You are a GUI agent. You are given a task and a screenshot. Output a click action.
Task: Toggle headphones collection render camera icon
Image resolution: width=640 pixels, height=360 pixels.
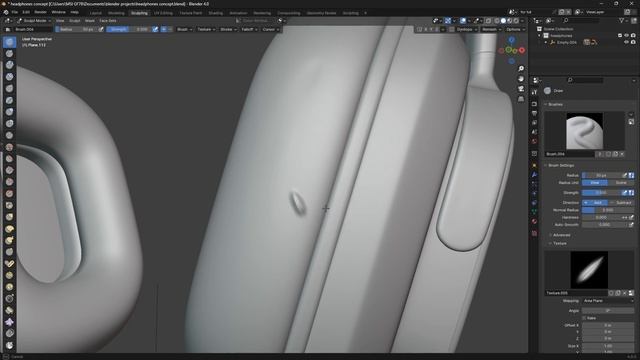[x=633, y=36]
